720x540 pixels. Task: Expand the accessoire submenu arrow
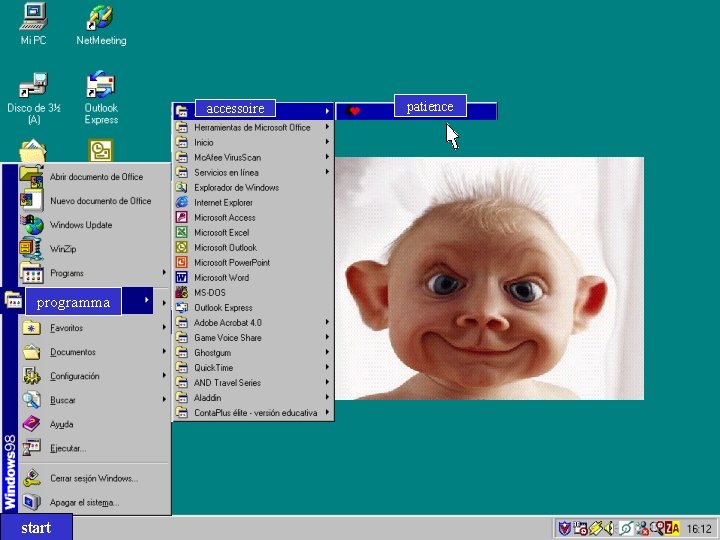tap(327, 111)
